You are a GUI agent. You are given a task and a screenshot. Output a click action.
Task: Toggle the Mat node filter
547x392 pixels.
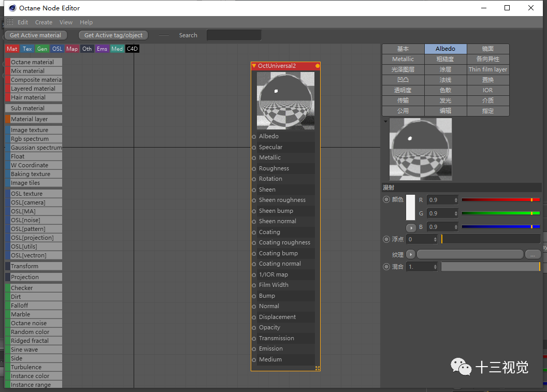12,49
